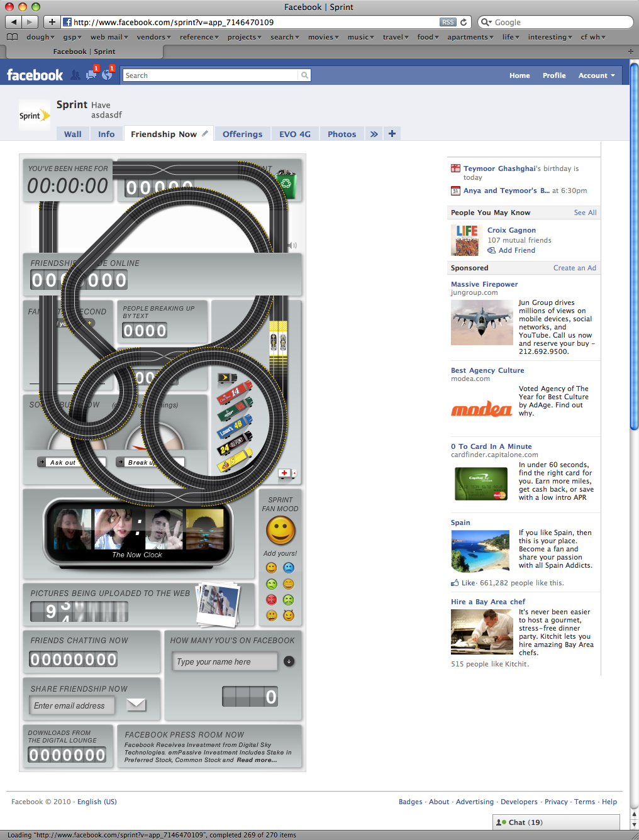Expand the vendors bookmarks folder
Image resolution: width=639 pixels, height=840 pixels.
(x=153, y=37)
